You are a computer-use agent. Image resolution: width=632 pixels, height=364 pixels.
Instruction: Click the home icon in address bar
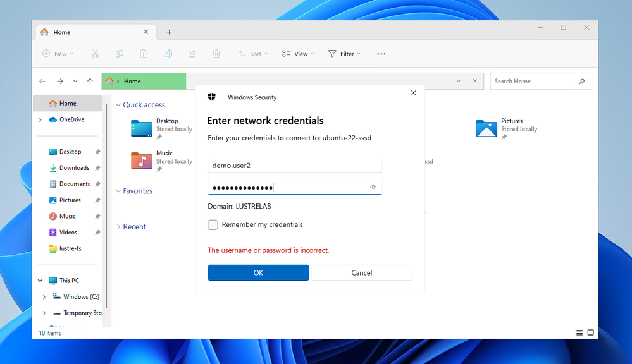pyautogui.click(x=109, y=81)
